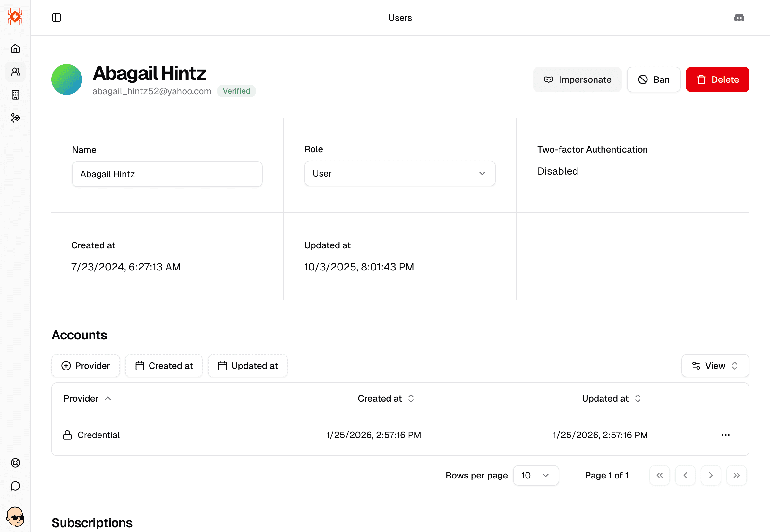Image resolution: width=770 pixels, height=532 pixels.
Task: Add Provider filter
Action: coord(86,366)
